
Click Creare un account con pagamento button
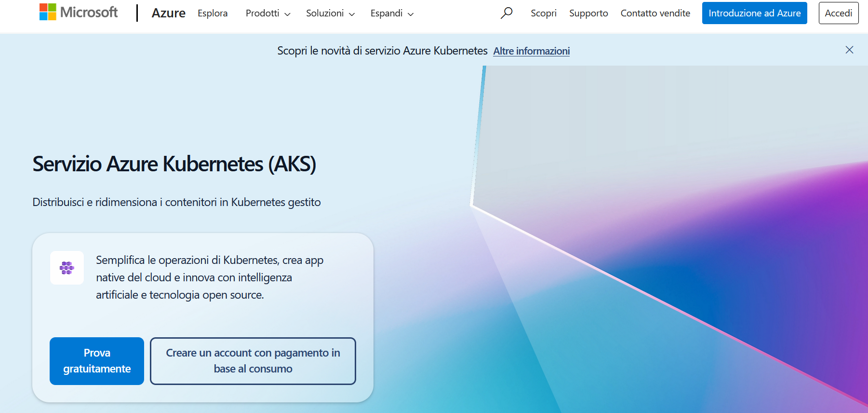(253, 361)
